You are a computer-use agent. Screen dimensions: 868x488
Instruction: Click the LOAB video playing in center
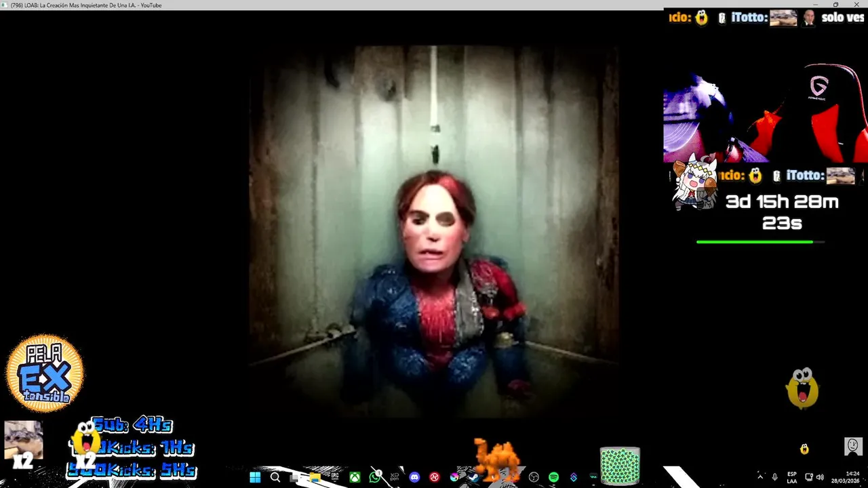pyautogui.click(x=434, y=232)
